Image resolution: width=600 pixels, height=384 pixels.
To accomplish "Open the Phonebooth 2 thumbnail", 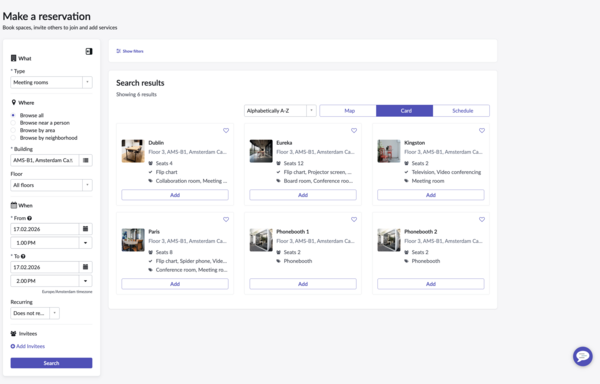I will click(389, 240).
